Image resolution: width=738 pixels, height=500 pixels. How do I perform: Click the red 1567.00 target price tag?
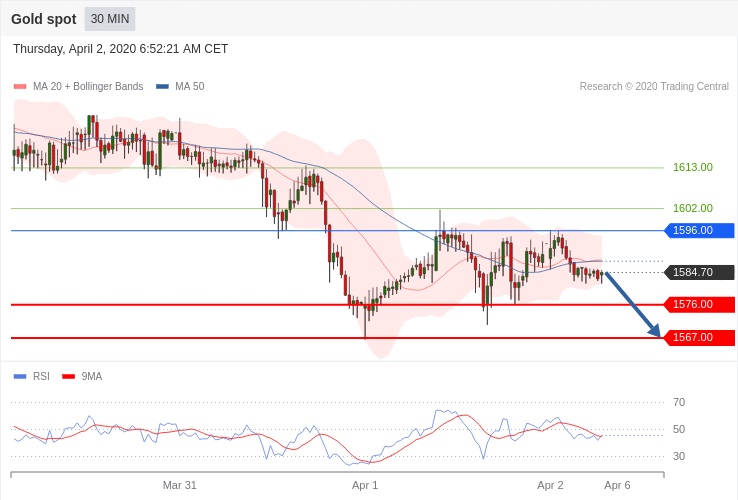(699, 337)
